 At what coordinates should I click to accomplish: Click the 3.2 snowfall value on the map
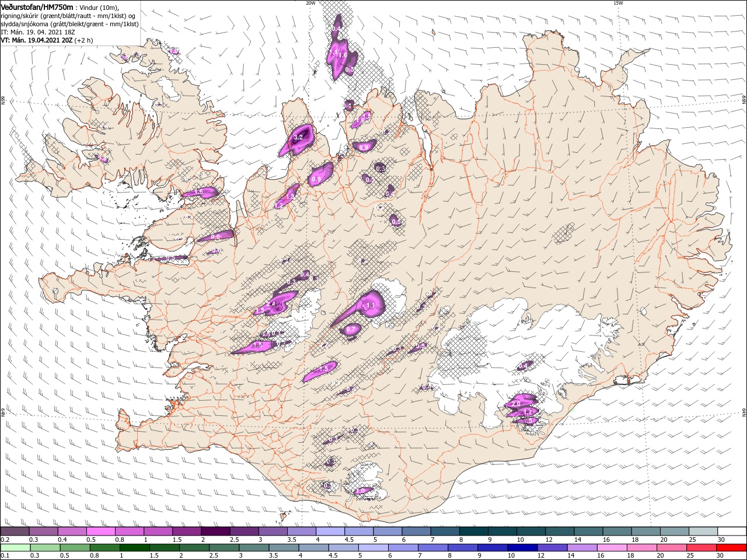[298, 136]
